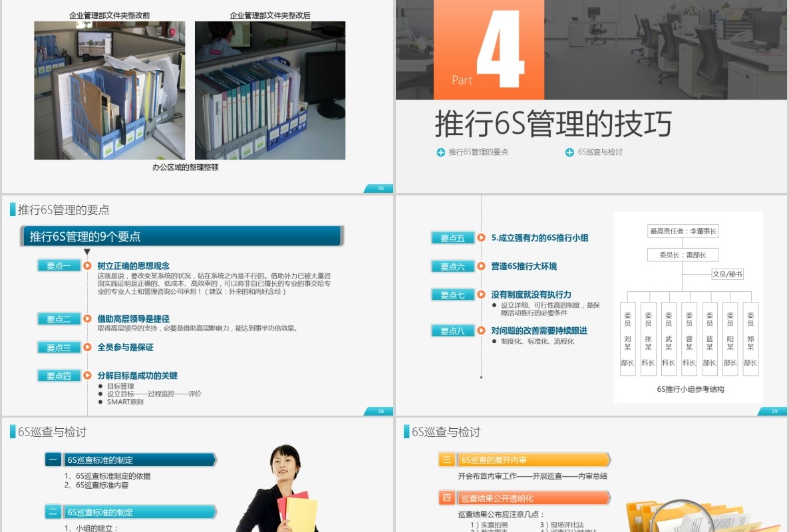Click the slide number 36 tab
Viewport: 789px width, 532px height.
pos(379,189)
